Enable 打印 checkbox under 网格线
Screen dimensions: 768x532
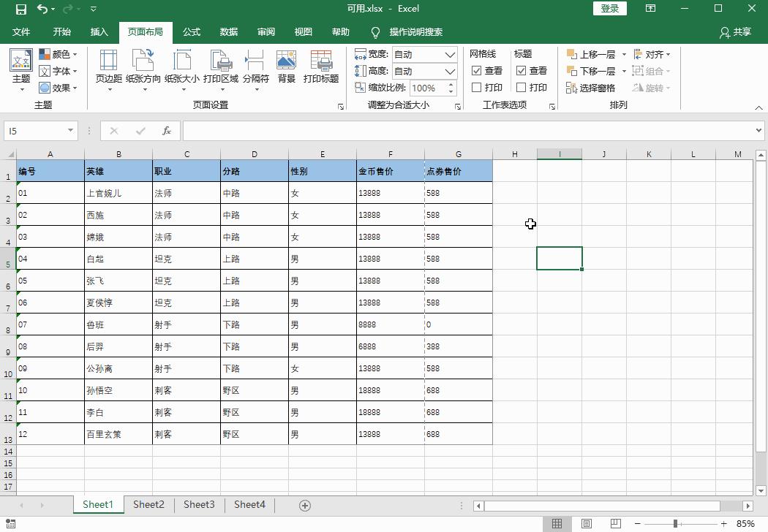tap(475, 87)
